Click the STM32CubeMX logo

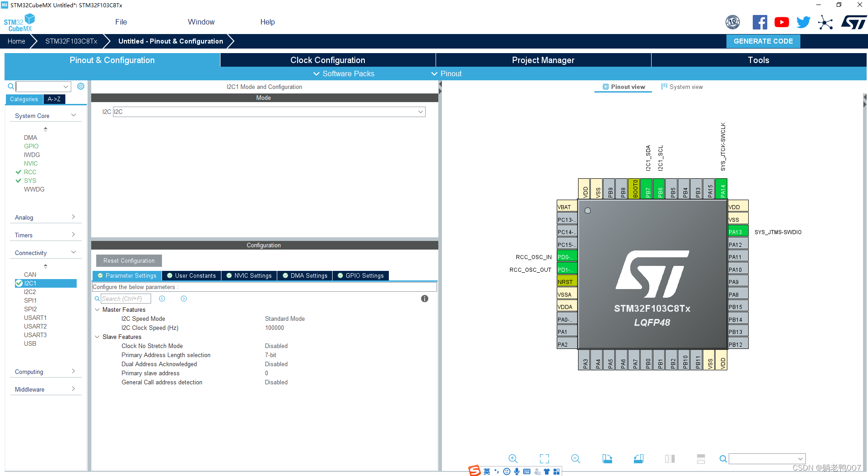(x=19, y=22)
